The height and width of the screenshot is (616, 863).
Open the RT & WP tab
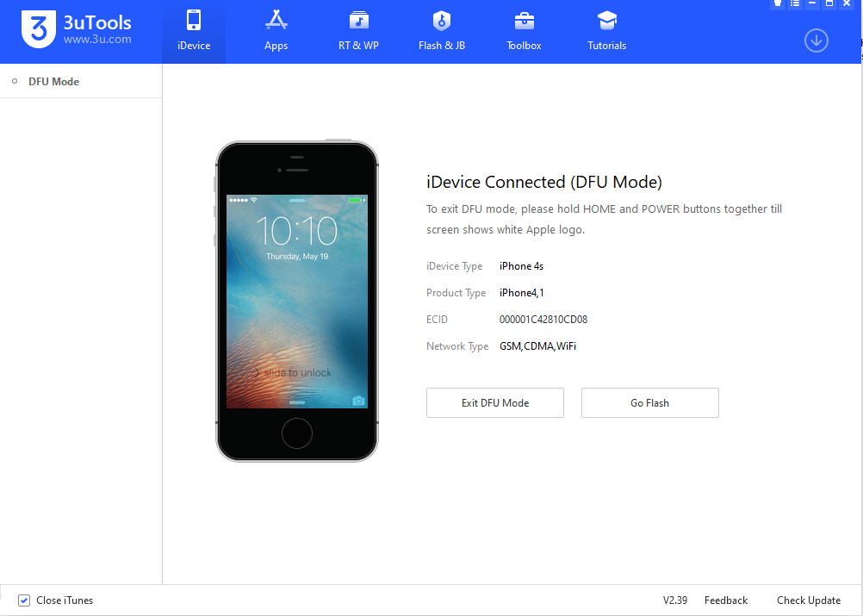click(x=358, y=32)
